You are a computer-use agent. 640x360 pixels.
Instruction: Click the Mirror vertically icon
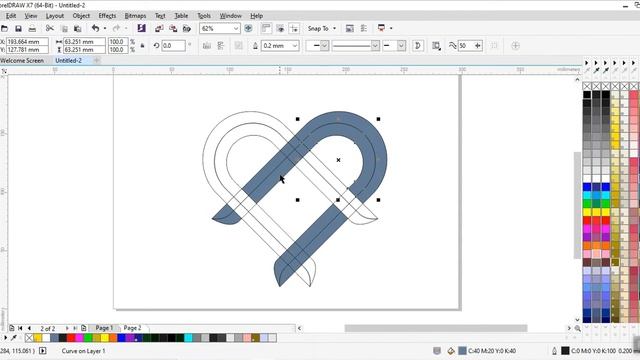pos(221,46)
